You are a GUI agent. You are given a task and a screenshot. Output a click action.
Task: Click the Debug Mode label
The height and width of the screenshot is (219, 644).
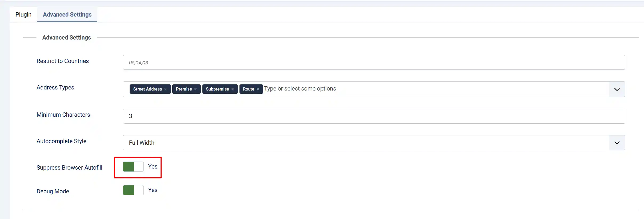coord(53,191)
